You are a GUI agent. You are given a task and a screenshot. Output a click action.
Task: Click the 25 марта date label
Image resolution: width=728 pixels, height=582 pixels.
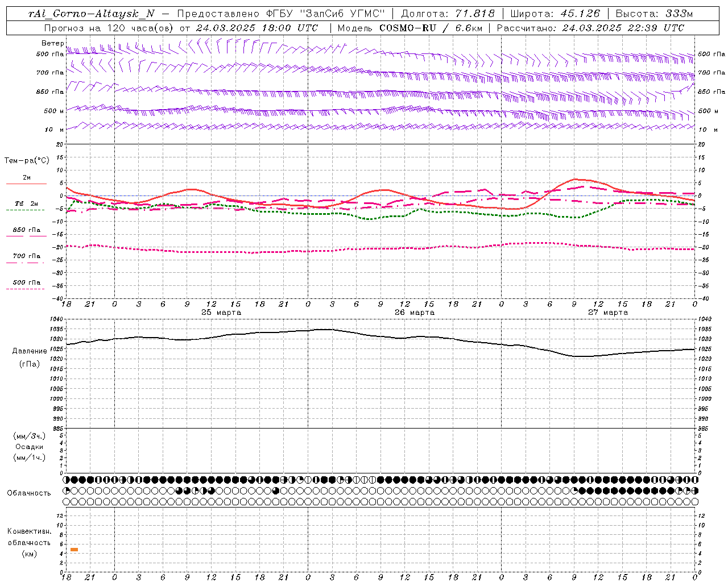(x=221, y=313)
